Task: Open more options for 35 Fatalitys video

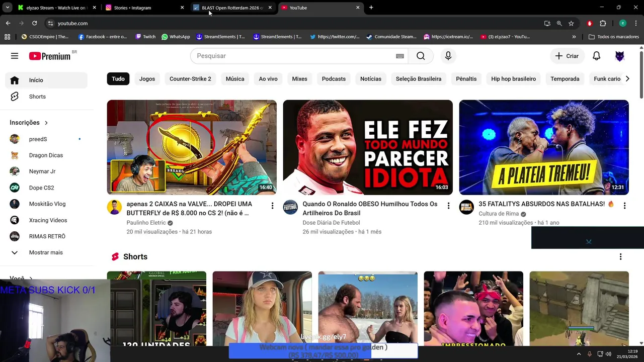Action: point(624,206)
